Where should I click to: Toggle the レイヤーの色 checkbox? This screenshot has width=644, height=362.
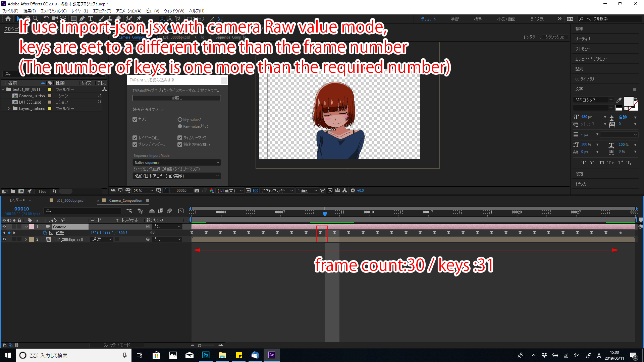point(135,138)
